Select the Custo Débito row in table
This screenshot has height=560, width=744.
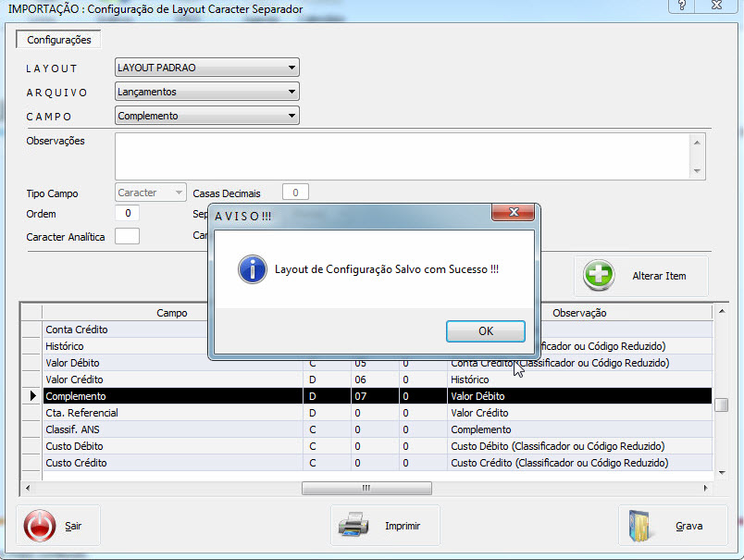click(x=171, y=446)
